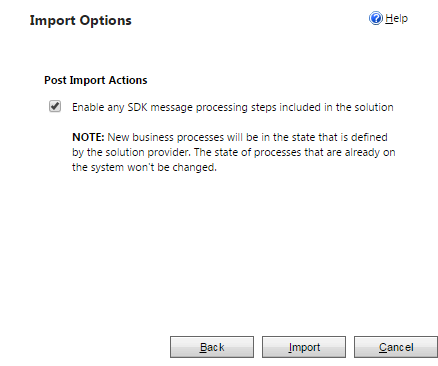Open the Help link text
The height and width of the screenshot is (366, 438).
tap(396, 18)
